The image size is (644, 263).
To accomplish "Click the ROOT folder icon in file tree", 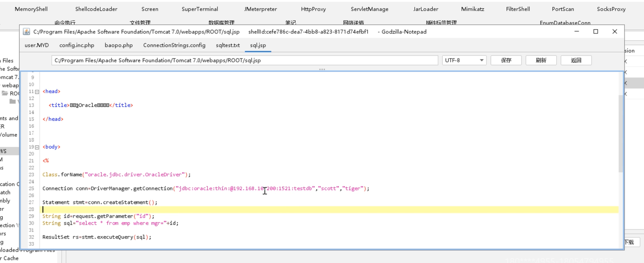I will pyautogui.click(x=5, y=93).
